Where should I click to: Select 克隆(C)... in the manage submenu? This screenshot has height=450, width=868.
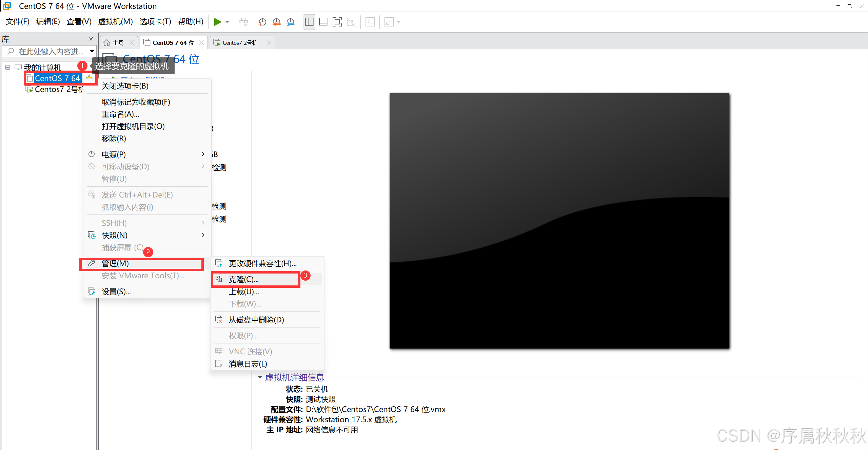click(x=243, y=279)
